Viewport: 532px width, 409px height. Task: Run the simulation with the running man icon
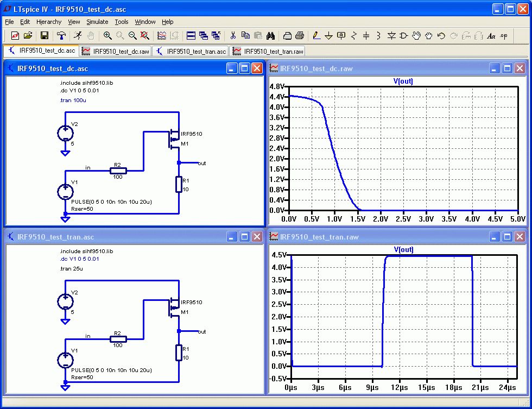click(78, 36)
